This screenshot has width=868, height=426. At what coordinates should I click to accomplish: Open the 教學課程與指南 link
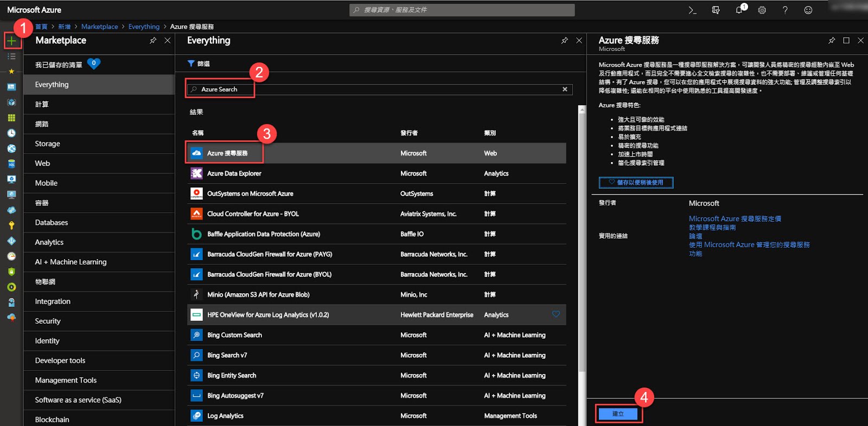[x=712, y=227]
